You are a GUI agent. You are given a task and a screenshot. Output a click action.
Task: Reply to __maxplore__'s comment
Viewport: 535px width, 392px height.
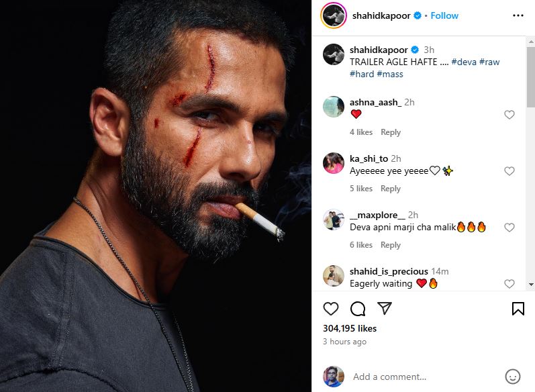pyautogui.click(x=391, y=245)
